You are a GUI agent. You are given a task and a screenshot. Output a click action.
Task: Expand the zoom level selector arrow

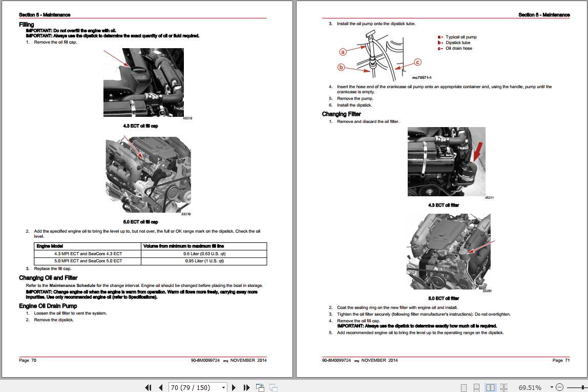point(552,387)
